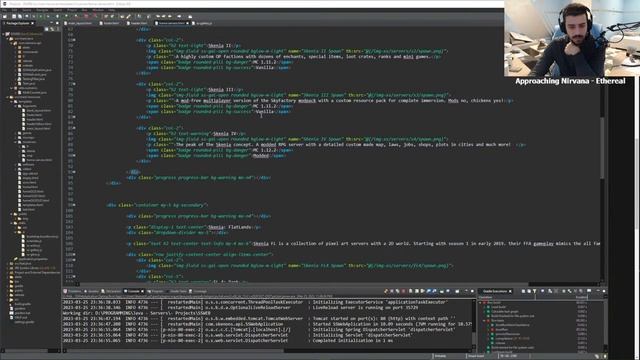Click the 'Modded' badge text in the code
Screen dimensions: 640x360
point(261,156)
